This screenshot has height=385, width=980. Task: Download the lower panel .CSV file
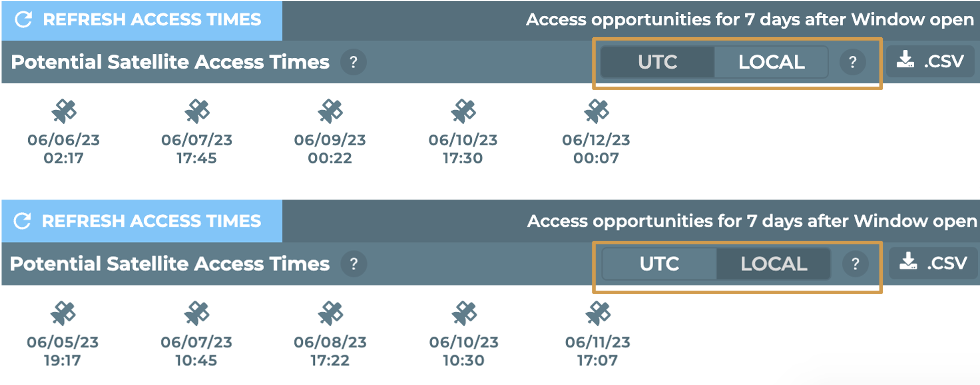(x=933, y=263)
